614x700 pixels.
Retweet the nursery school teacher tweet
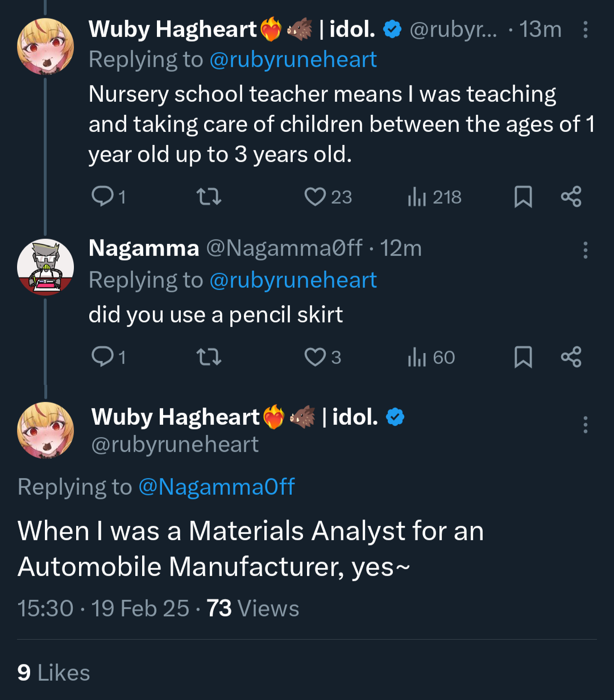click(209, 197)
